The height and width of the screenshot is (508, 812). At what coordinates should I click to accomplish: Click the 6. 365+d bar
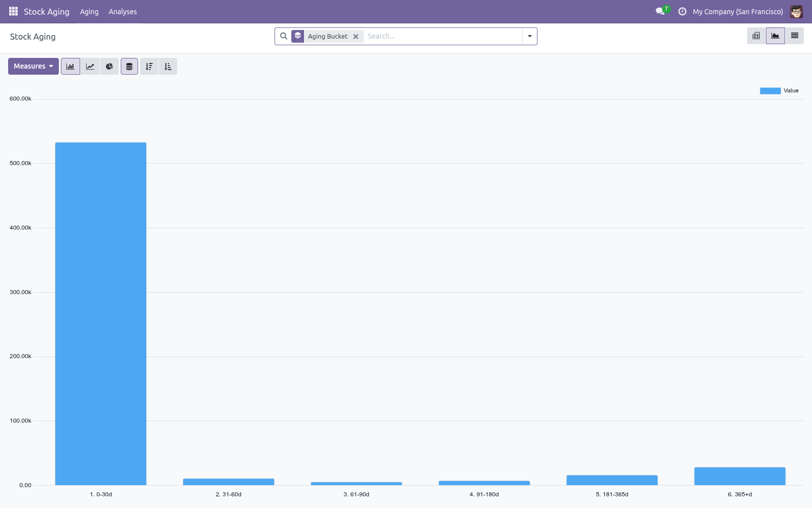pyautogui.click(x=740, y=476)
